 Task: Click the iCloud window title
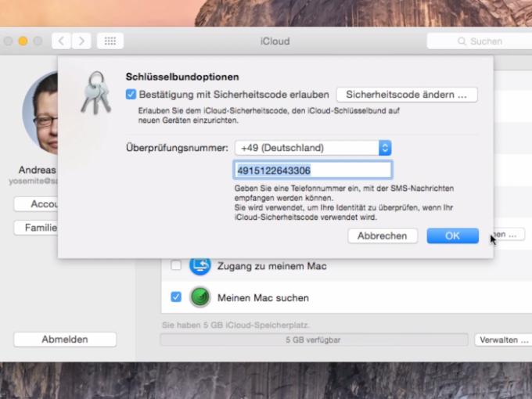[x=275, y=41]
